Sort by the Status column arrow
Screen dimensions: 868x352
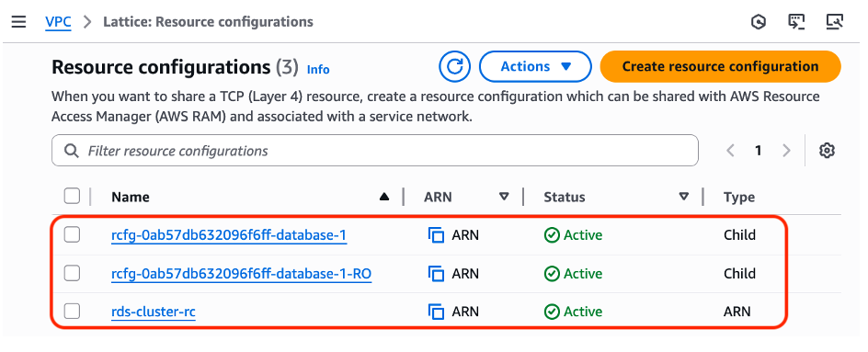pyautogui.click(x=684, y=197)
